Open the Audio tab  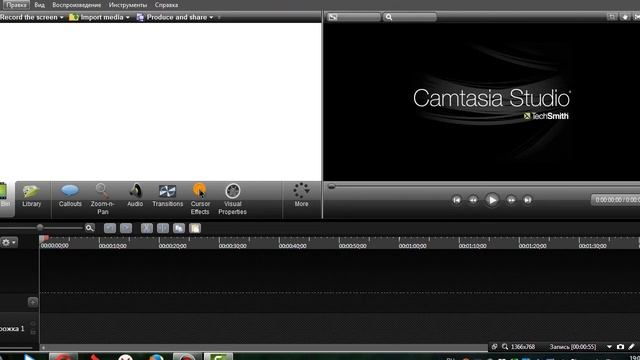(135, 196)
